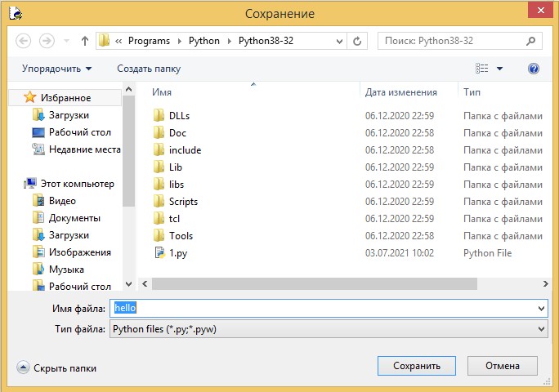Expand the Тип файла dropdown
This screenshot has width=559, height=392.
(x=541, y=328)
